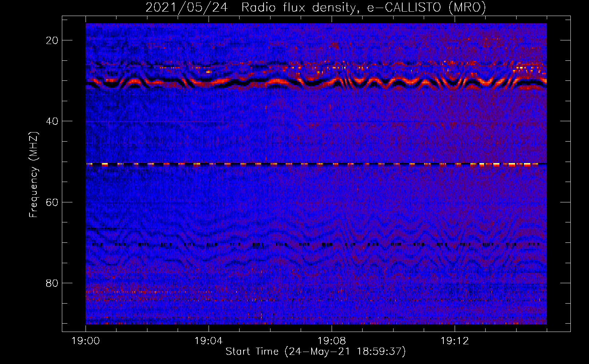Screen dimensions: 589x364
Task: Click the plot title '2021/05/24 Radio flux density, e-CALLISTO (MRO)'
Action: pyautogui.click(x=316, y=8)
